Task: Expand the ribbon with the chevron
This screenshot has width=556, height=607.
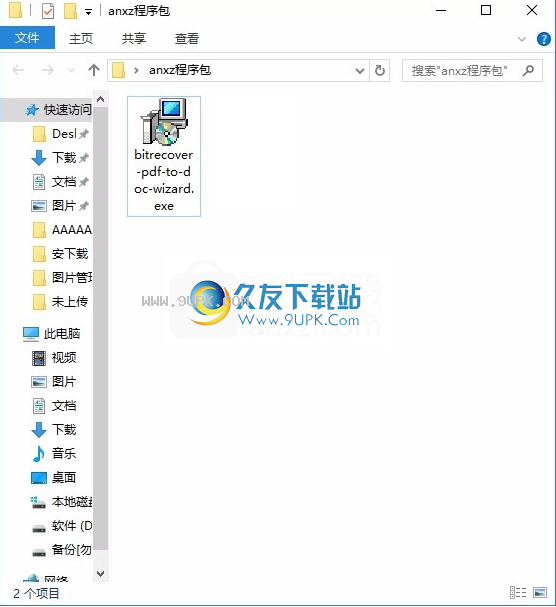Action: tap(522, 39)
